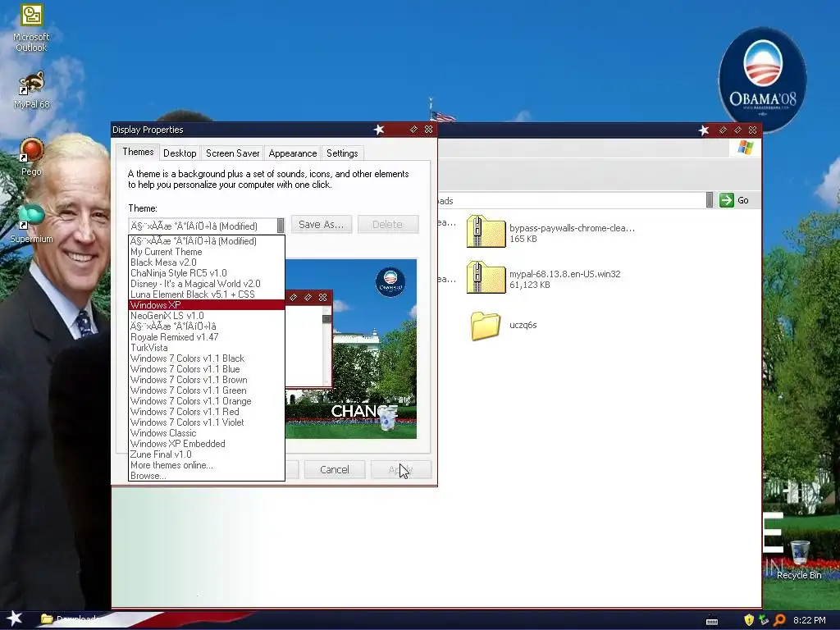Viewport: 840px width, 630px height.
Task: Click the Save As... button
Action: (x=322, y=225)
